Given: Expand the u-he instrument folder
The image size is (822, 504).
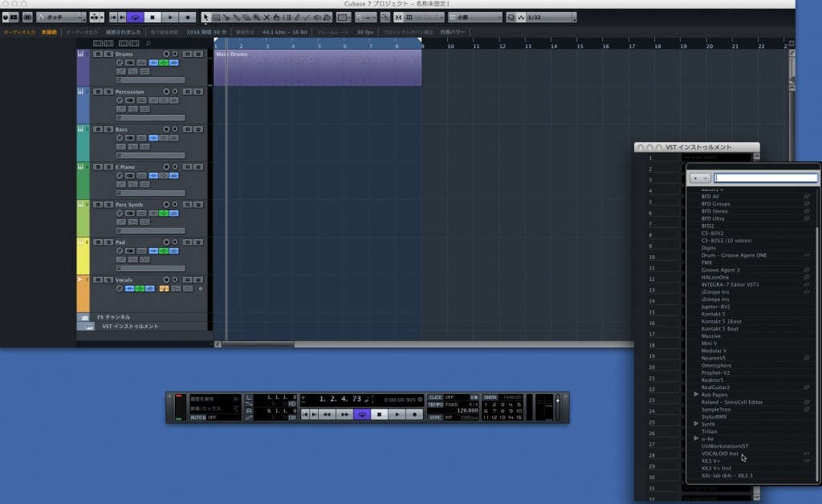Looking at the screenshot, I should 696,438.
